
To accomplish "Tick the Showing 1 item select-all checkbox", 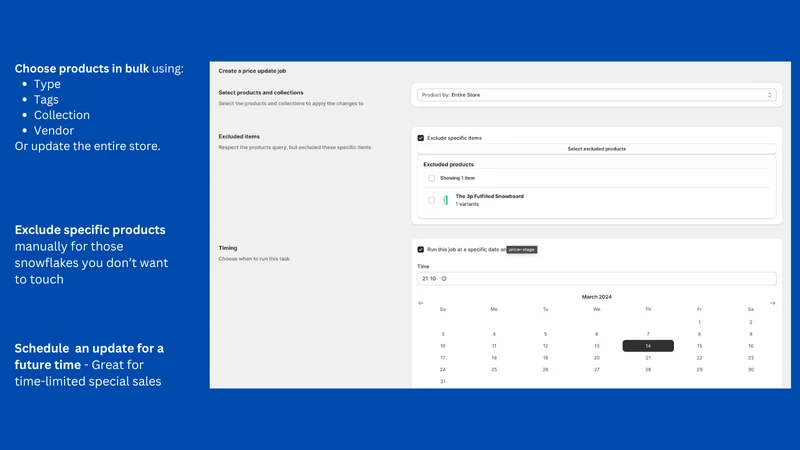I will (x=432, y=178).
